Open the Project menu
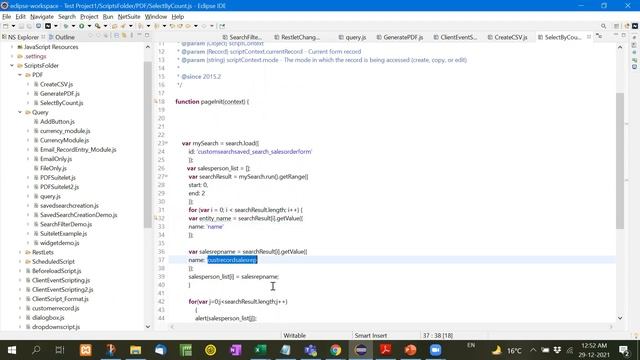 tap(89, 17)
